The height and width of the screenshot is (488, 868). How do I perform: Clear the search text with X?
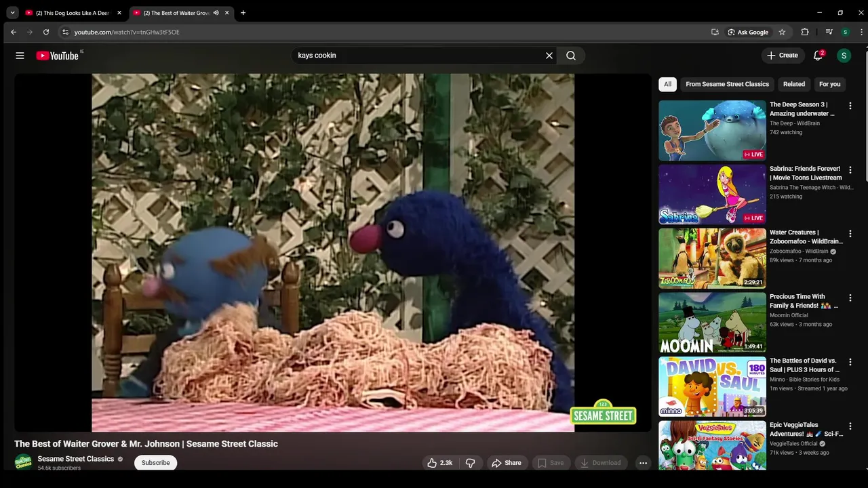tap(549, 56)
